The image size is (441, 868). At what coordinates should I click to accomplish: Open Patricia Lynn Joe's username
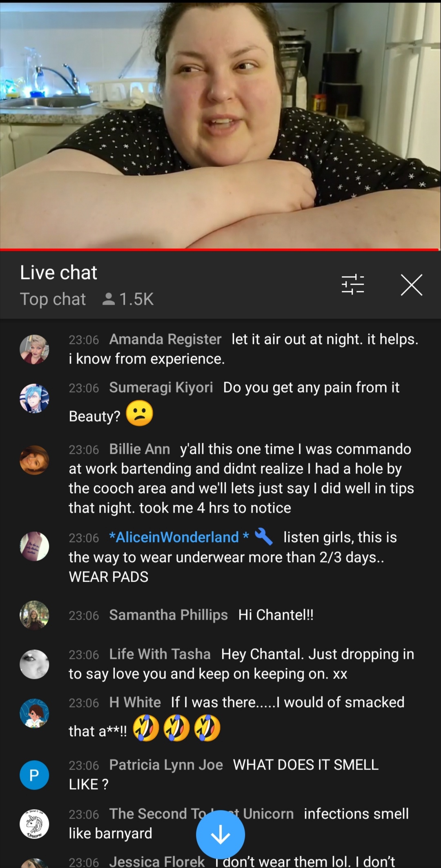(x=166, y=765)
